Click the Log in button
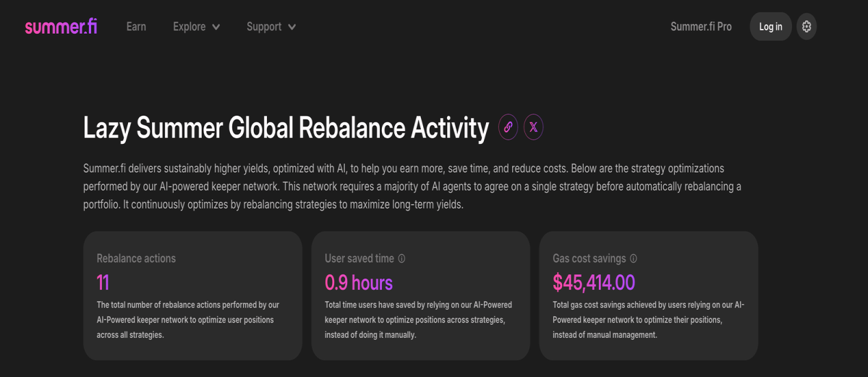Screen dimensions: 868x377 [770, 27]
